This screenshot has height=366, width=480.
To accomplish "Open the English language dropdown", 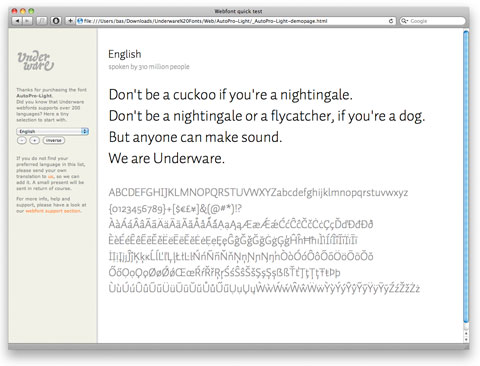I will [x=52, y=131].
